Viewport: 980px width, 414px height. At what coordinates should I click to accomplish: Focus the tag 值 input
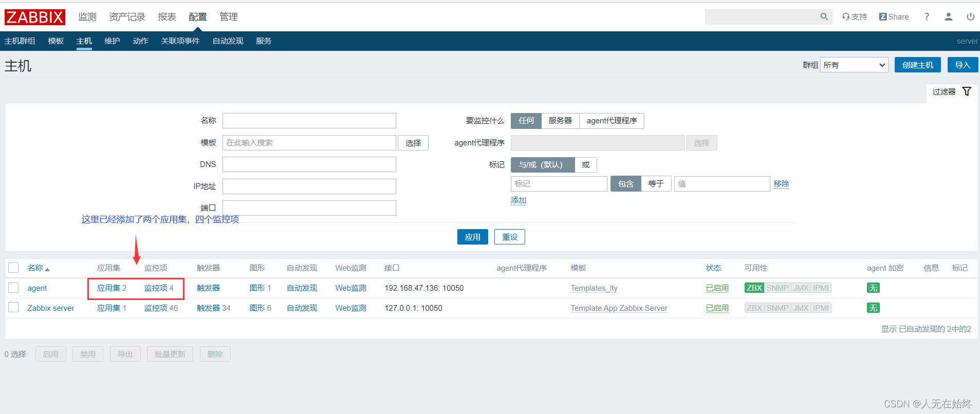coord(722,184)
